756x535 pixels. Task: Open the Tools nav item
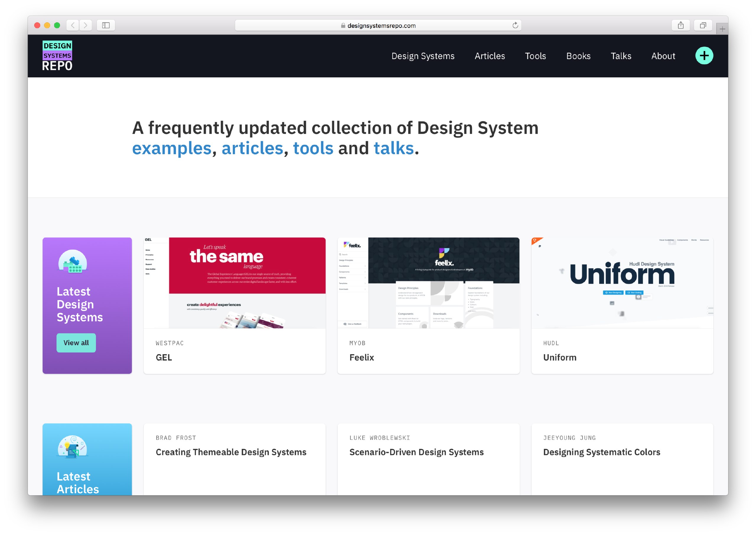coord(535,56)
